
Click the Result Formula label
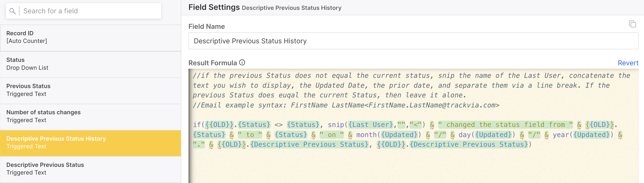[x=212, y=63]
